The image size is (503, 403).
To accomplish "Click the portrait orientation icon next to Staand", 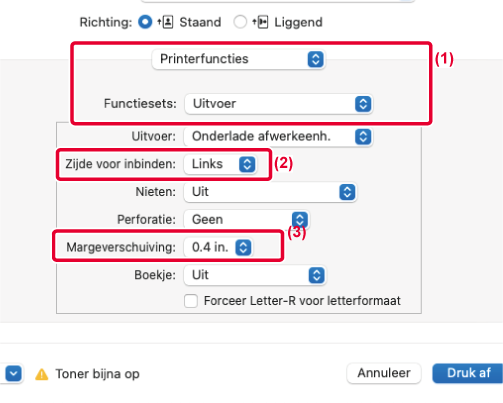I will [165, 22].
